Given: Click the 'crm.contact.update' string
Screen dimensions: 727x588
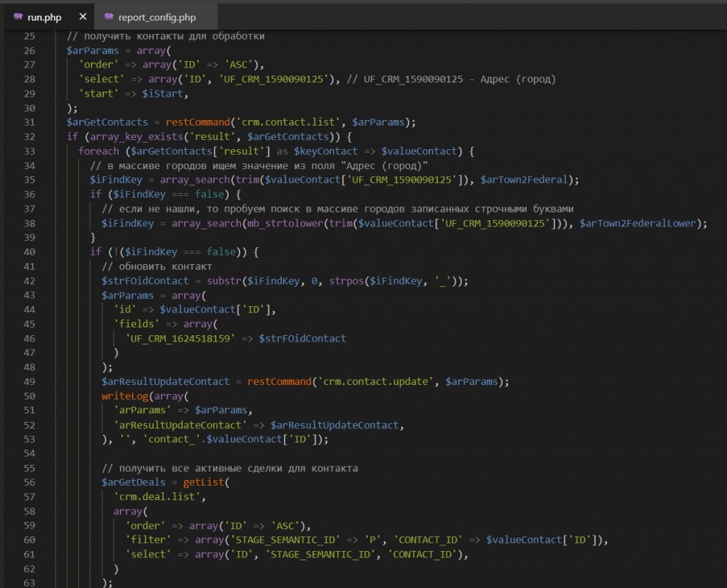Looking at the screenshot, I should pos(376,381).
